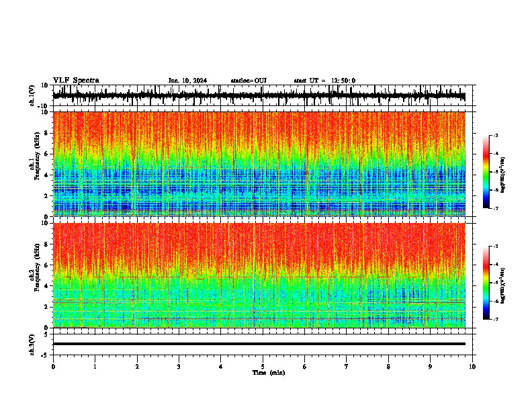
Task: Click the 6 kHz tick on ch.2 spectrogram
Action: [x=46, y=265]
